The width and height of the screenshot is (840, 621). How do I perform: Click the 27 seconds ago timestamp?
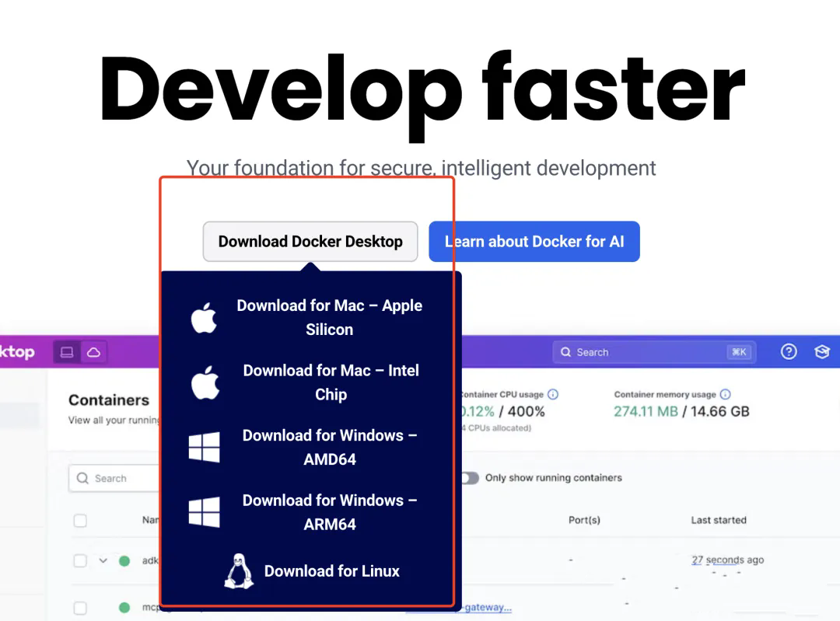pyautogui.click(x=727, y=560)
